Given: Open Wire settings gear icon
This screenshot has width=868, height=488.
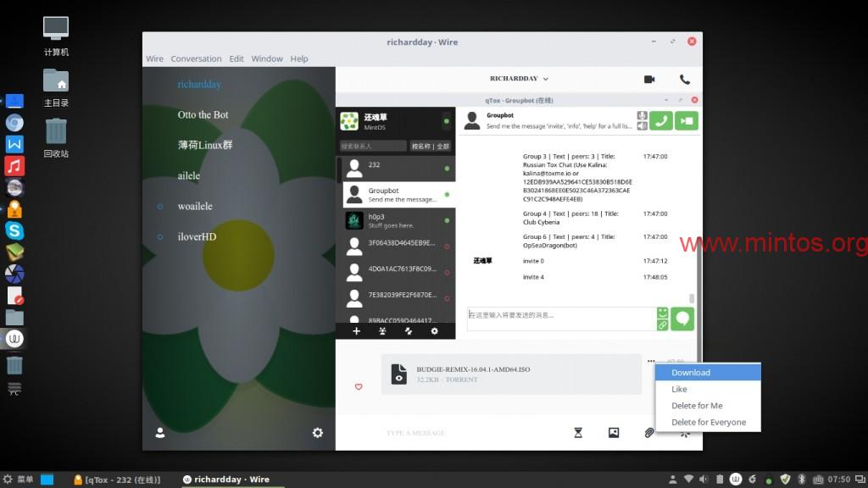Looking at the screenshot, I should tap(317, 433).
